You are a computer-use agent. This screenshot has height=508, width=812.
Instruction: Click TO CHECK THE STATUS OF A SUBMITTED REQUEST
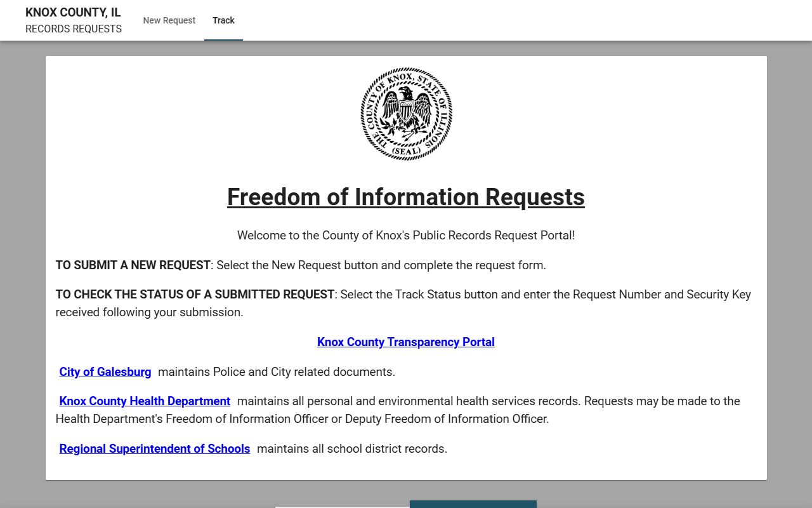[x=195, y=294]
